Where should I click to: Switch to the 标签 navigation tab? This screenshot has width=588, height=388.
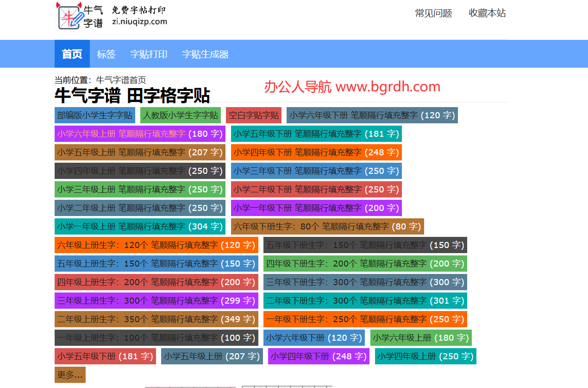pos(106,54)
